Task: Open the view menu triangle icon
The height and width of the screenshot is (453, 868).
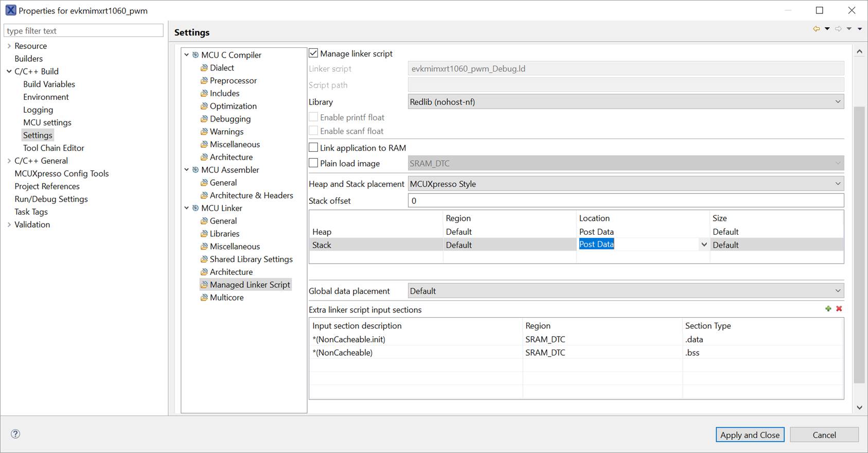Action: click(x=860, y=29)
